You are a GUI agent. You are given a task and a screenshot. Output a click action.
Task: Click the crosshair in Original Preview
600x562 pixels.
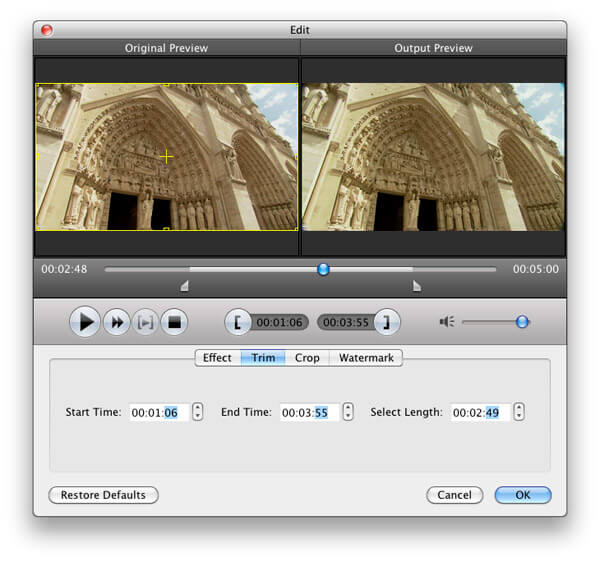point(166,157)
